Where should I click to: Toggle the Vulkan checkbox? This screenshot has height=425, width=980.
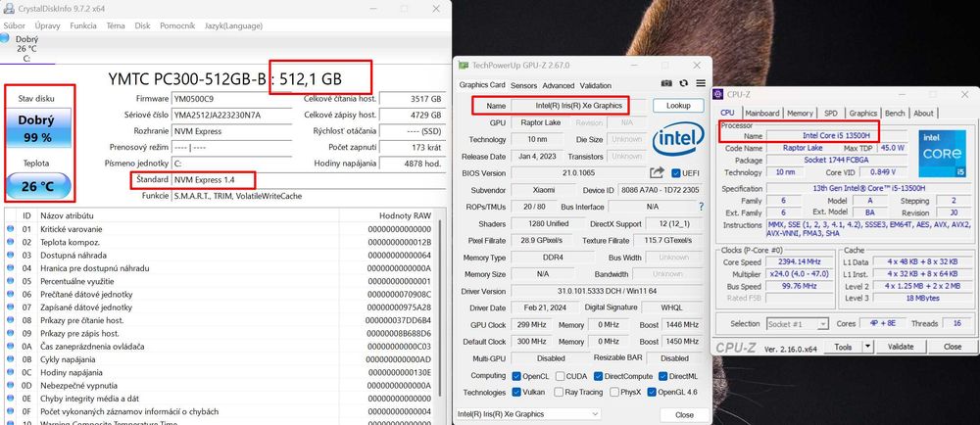516,393
